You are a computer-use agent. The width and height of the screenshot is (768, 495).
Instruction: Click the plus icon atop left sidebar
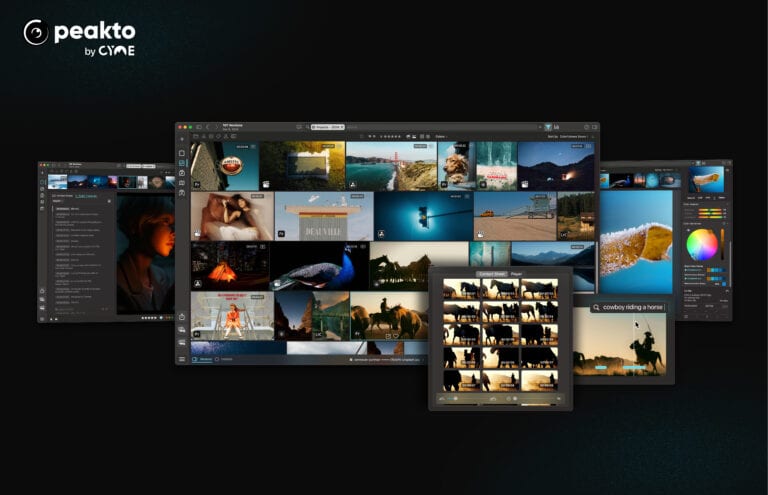coord(182,137)
